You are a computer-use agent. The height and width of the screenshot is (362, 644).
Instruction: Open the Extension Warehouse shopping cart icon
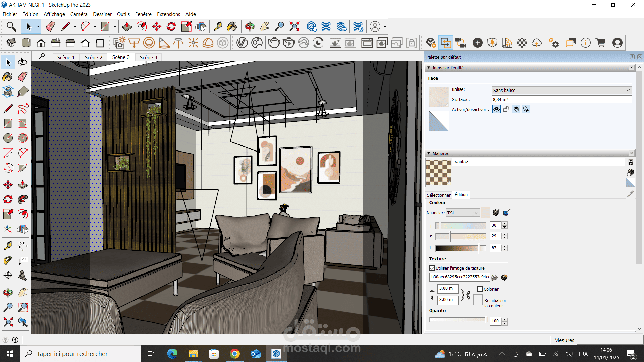click(600, 43)
